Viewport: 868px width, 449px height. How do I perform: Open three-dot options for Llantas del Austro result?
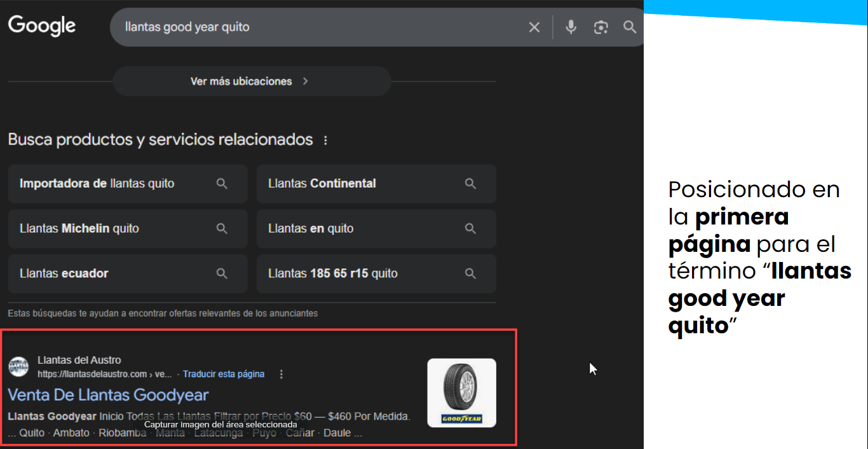[281, 374]
